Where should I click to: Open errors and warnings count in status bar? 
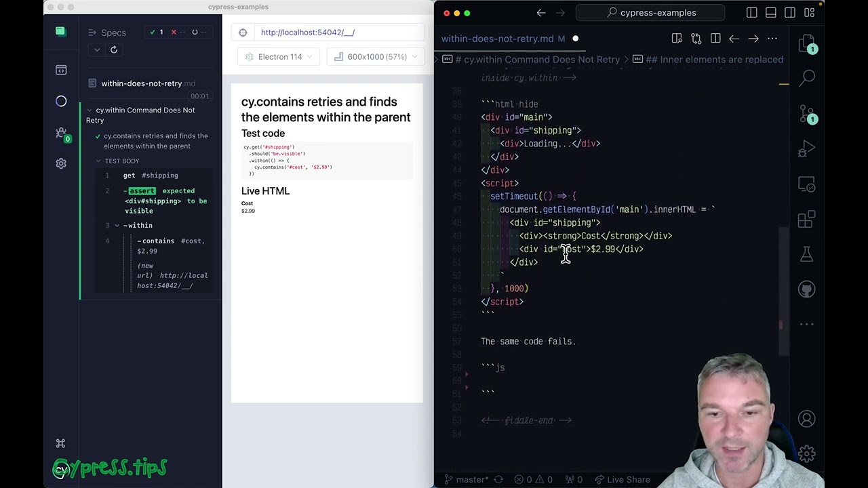(534, 479)
